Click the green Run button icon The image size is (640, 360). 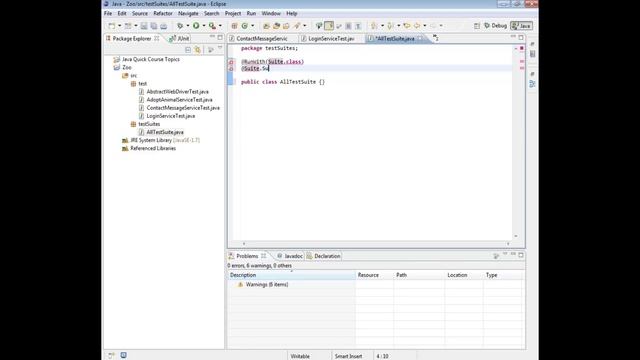tap(196, 26)
